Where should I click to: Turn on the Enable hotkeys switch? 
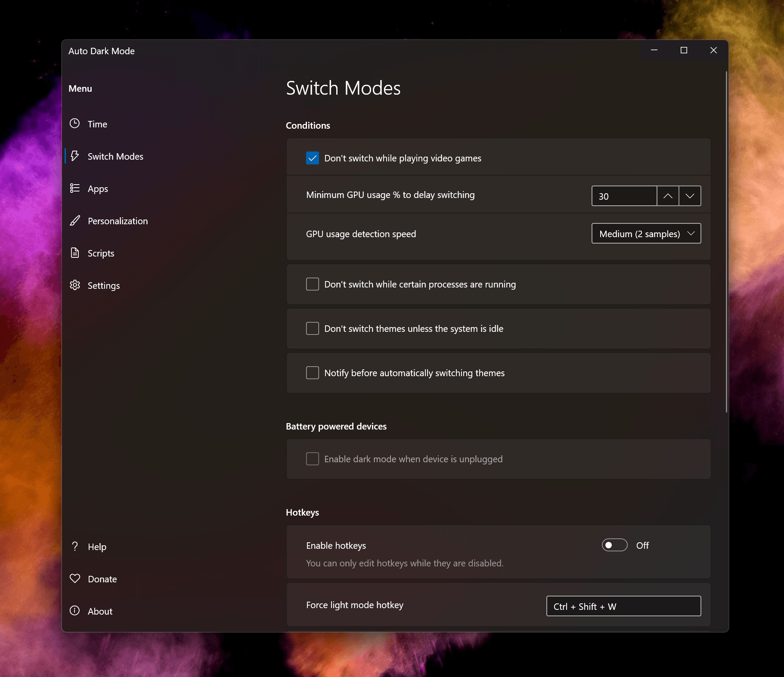tap(615, 545)
